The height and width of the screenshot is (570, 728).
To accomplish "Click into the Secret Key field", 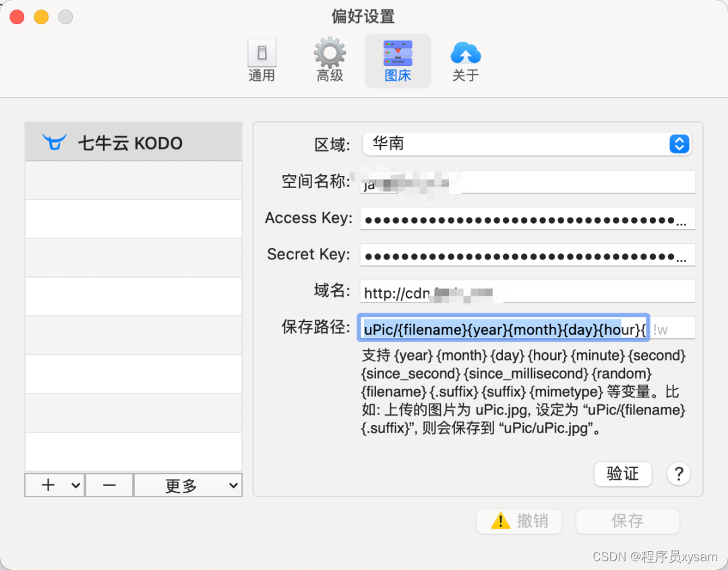I will point(527,255).
